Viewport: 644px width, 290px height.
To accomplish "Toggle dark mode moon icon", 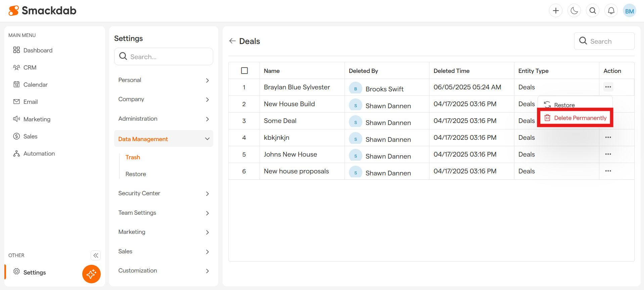I will [x=574, y=11].
